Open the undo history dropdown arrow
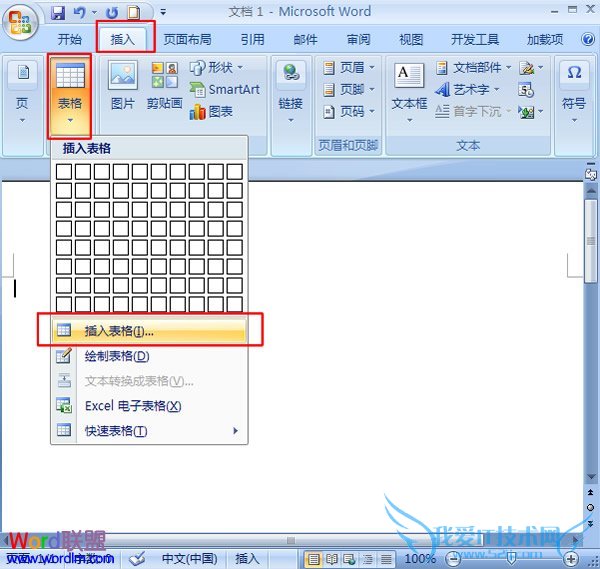This screenshot has width=600, height=569. [94, 13]
